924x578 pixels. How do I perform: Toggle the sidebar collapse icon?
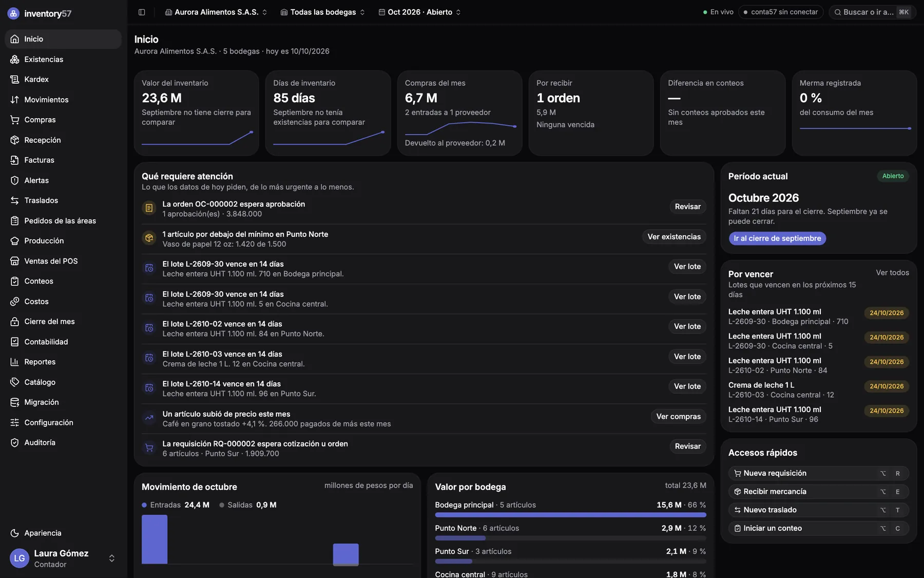(142, 12)
